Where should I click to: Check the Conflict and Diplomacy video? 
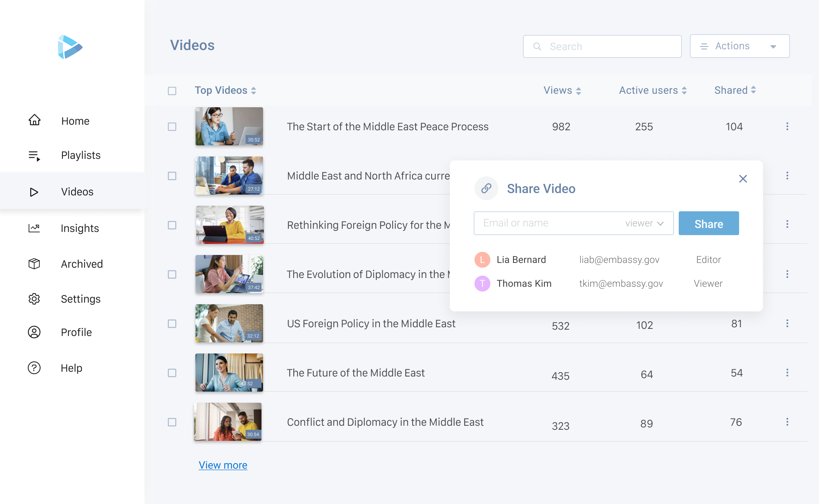pos(172,422)
